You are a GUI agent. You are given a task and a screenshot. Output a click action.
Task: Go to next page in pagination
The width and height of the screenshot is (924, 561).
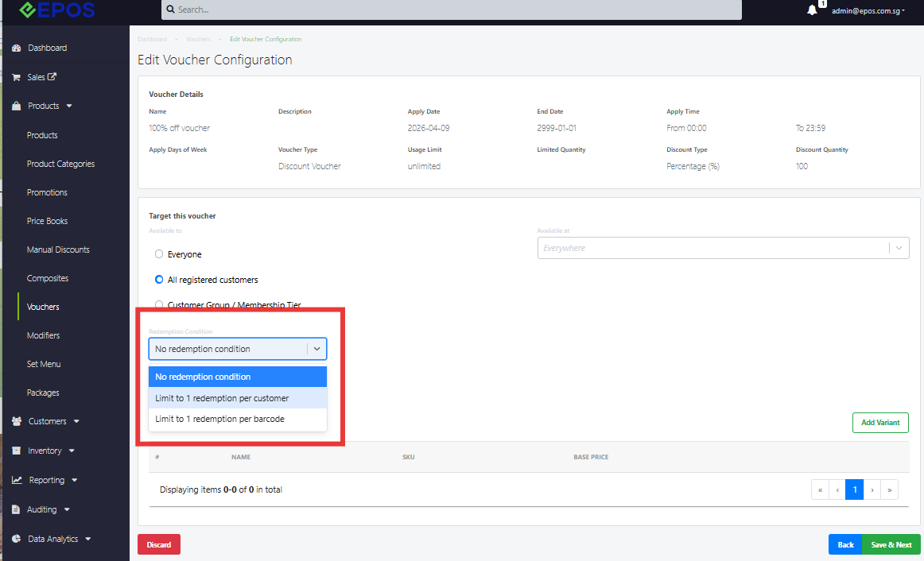872,489
